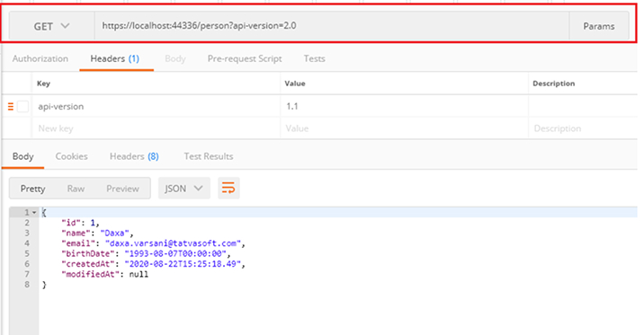
Task: Open the Pre-request Script tab
Action: click(245, 58)
